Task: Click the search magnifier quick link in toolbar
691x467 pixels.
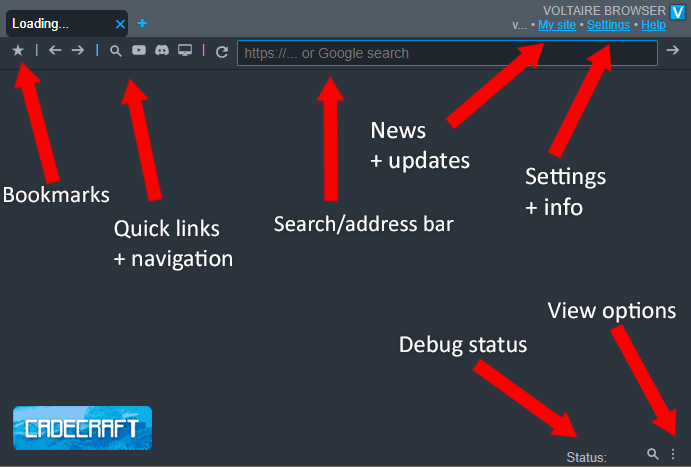Action: (x=116, y=51)
